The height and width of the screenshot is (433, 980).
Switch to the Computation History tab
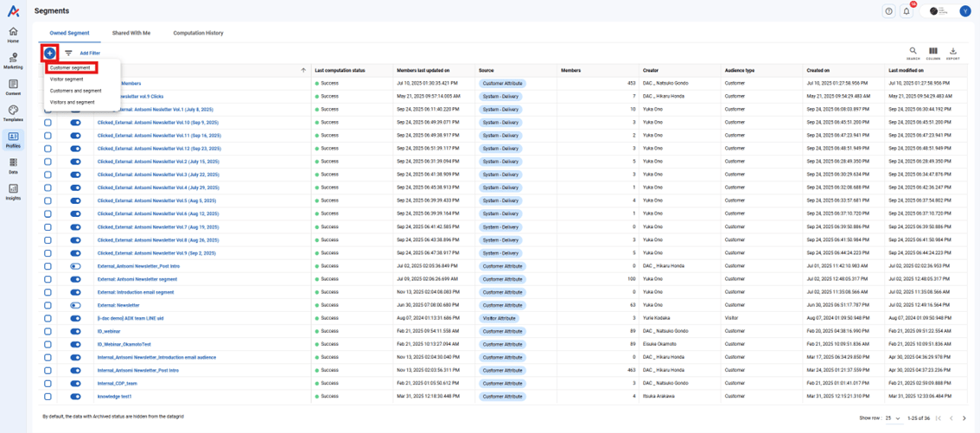point(198,33)
